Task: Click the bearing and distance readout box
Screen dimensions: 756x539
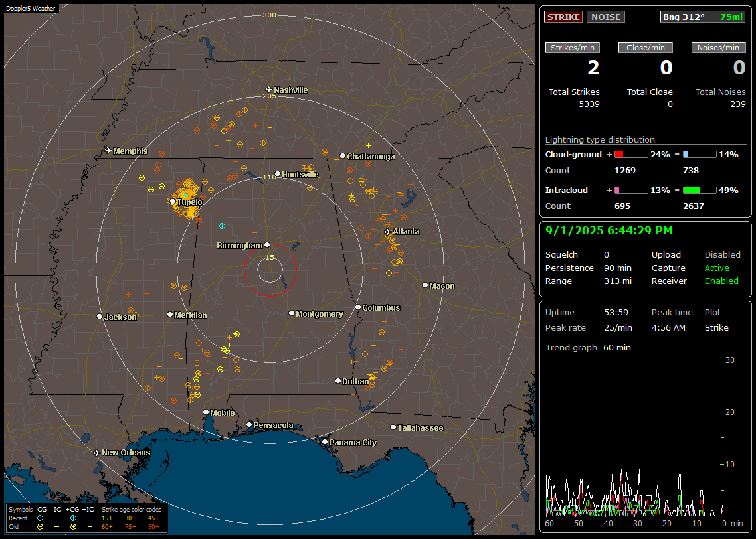Action: 703,17
